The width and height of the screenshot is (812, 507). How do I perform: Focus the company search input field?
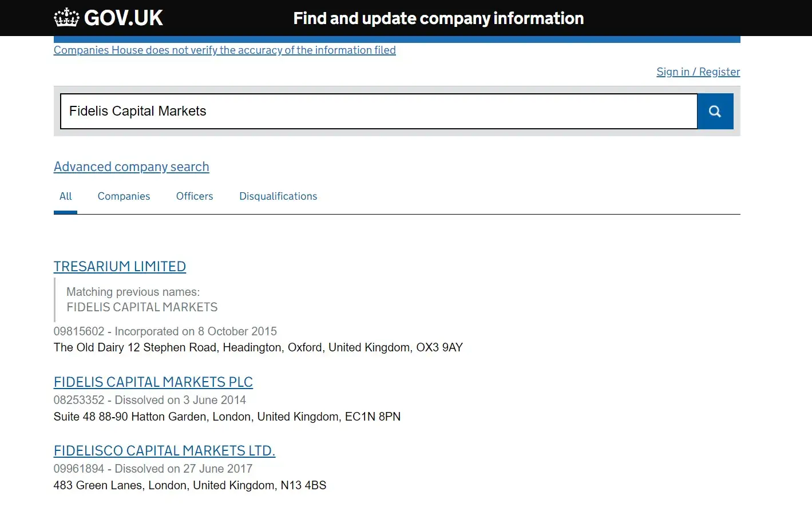(379, 112)
